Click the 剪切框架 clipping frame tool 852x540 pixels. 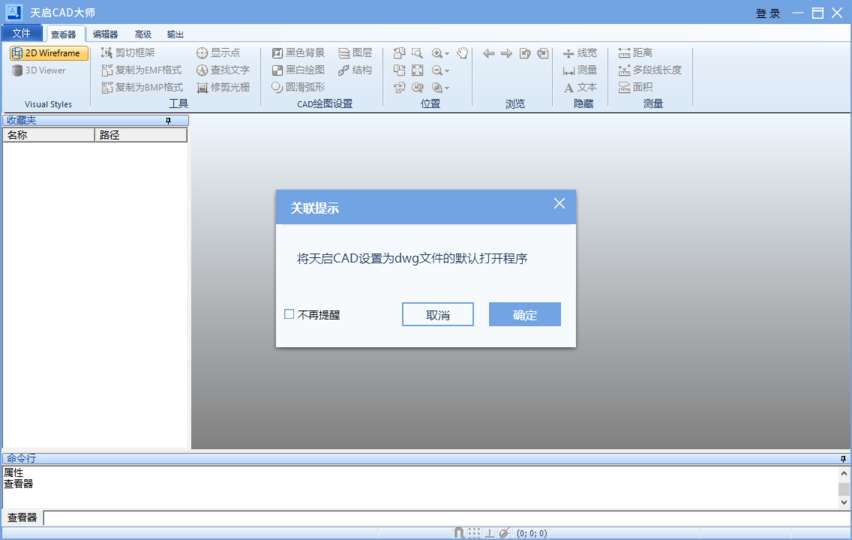(128, 53)
